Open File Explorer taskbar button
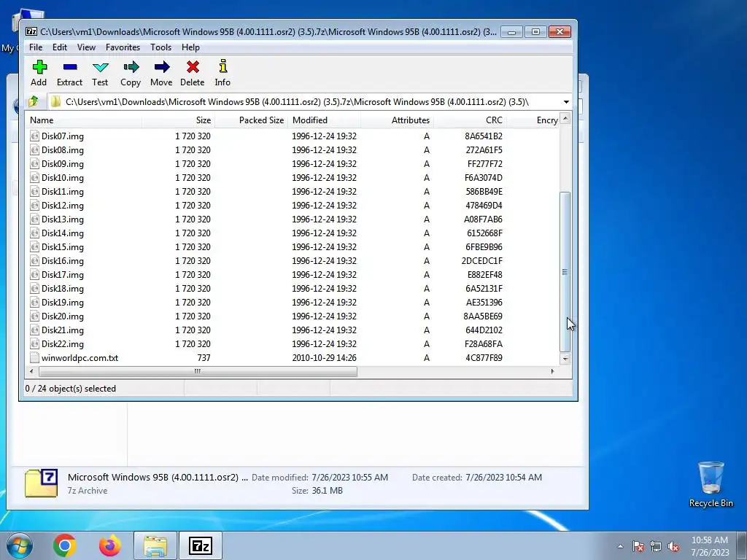 pos(155,545)
